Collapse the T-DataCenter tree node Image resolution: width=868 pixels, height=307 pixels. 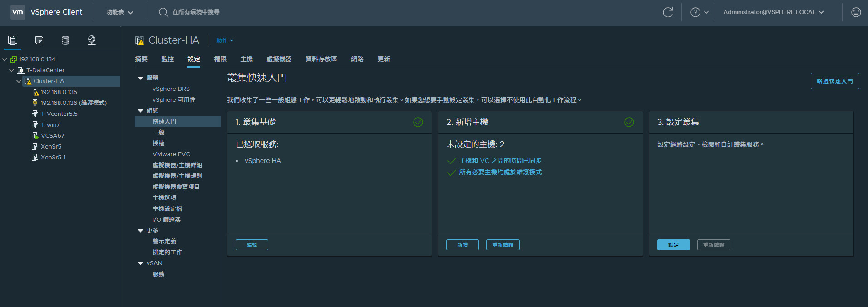[12, 70]
